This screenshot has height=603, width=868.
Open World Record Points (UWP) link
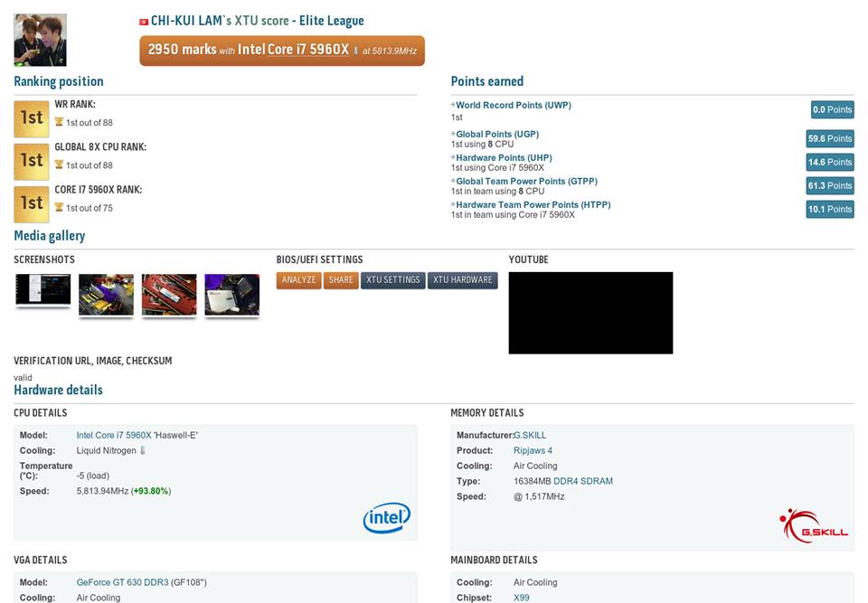(514, 105)
